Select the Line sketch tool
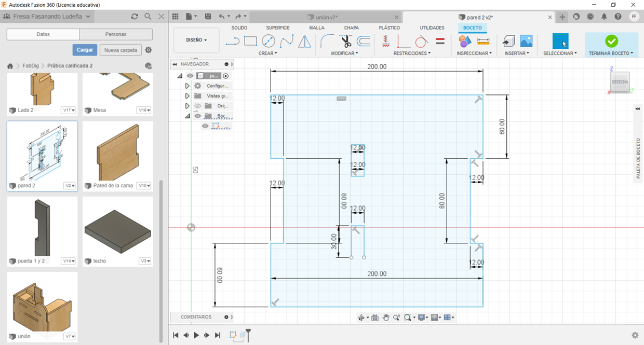The image size is (644, 345). point(233,41)
